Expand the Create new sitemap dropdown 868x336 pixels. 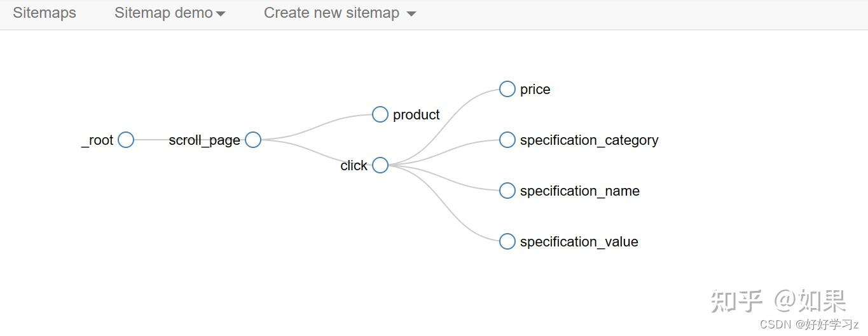click(x=331, y=13)
